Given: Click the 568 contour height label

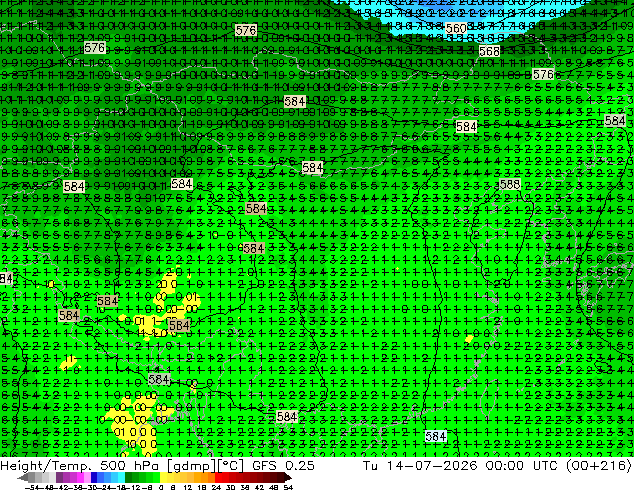Looking at the screenshot, I should pyautogui.click(x=489, y=51).
